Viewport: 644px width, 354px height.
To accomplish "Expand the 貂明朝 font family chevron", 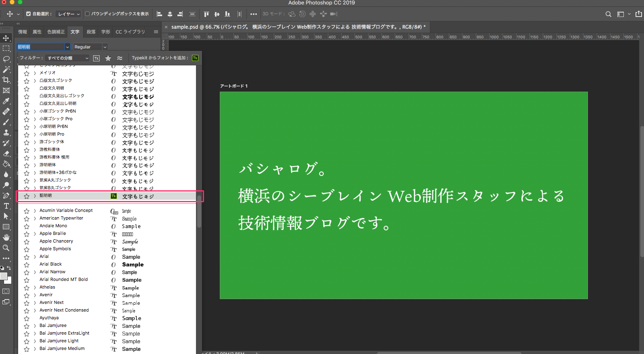I will click(x=35, y=196).
